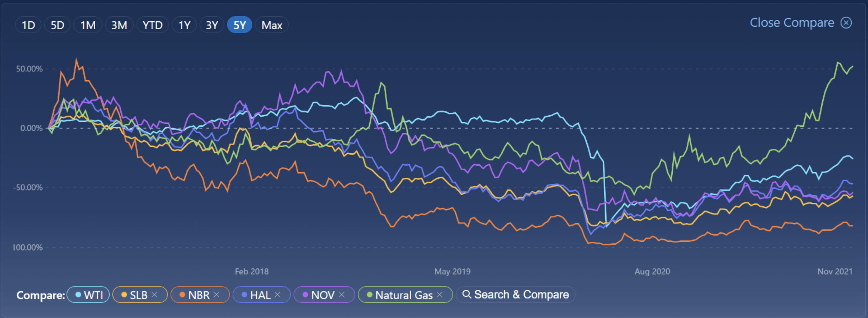Viewport: 868px width, 318px height.
Task: Select the 1D time range
Action: pyautogui.click(x=28, y=25)
